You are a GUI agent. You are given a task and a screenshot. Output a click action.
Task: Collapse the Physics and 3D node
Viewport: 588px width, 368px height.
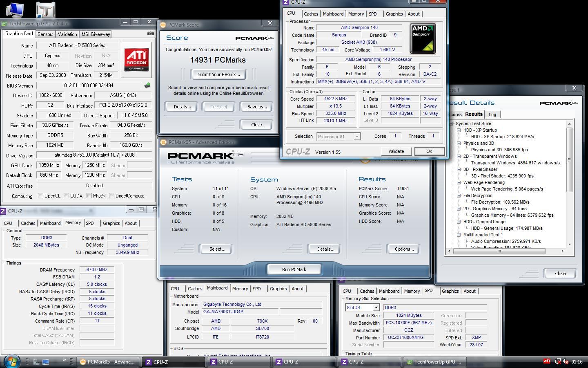click(459, 143)
